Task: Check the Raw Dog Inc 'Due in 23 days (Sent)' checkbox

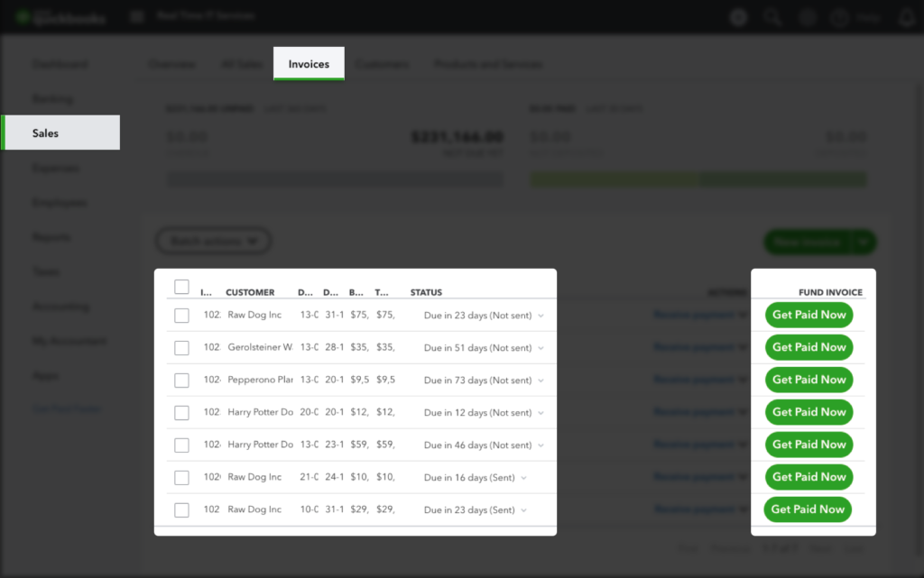Action: 181,509
